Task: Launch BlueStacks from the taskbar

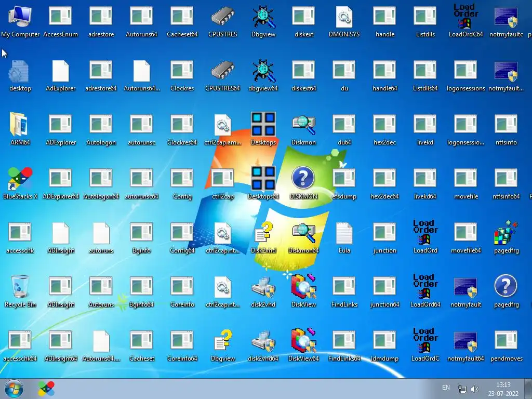Action: pyautogui.click(x=46, y=389)
